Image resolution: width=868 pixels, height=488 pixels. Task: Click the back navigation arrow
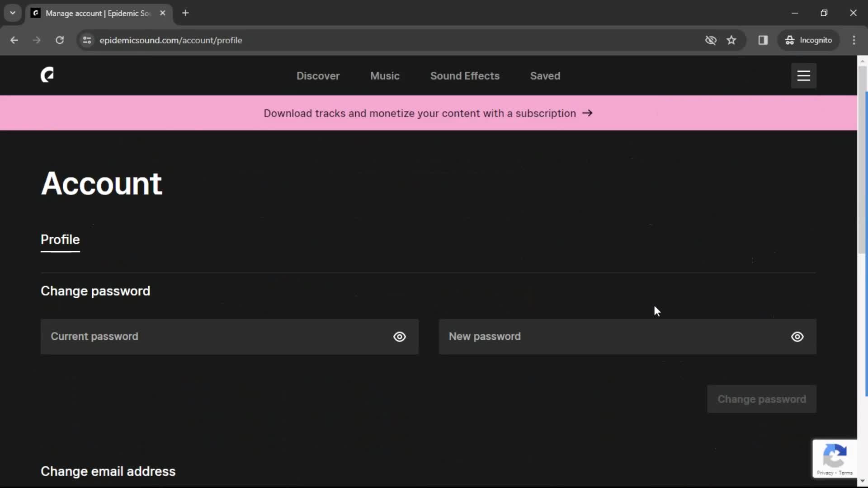click(x=14, y=40)
